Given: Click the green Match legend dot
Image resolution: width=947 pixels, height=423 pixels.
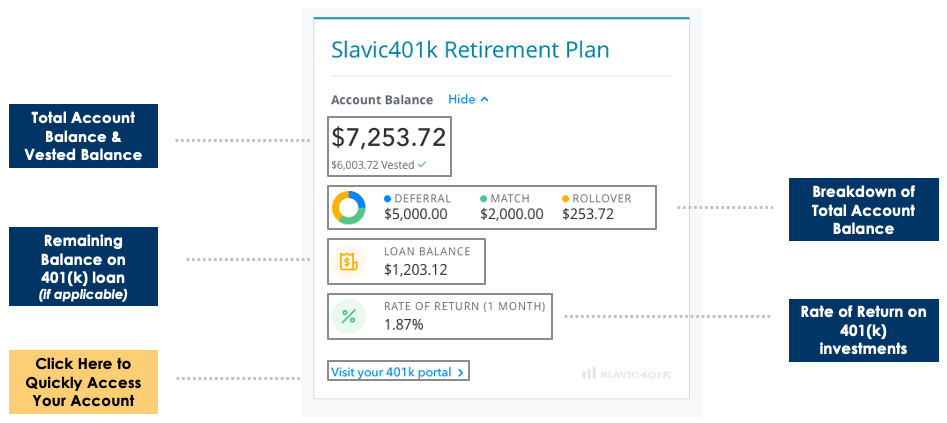Looking at the screenshot, I should tap(483, 198).
